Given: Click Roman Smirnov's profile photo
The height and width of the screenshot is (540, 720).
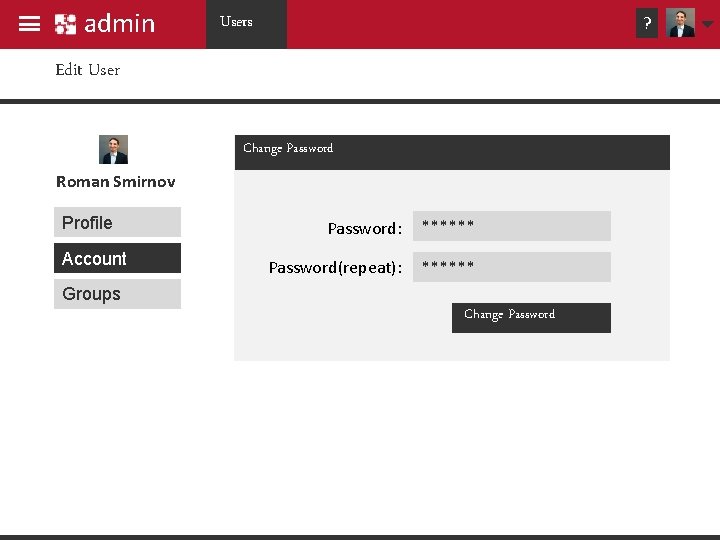Looking at the screenshot, I should pyautogui.click(x=113, y=149).
